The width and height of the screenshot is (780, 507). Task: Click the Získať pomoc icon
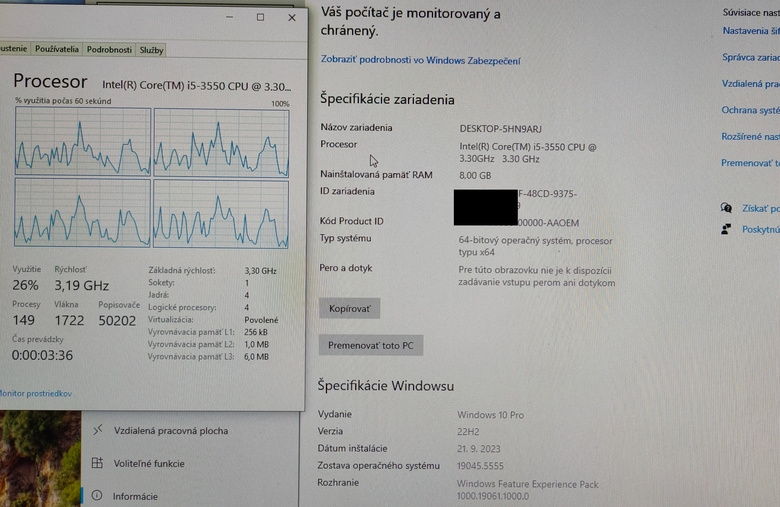726,208
